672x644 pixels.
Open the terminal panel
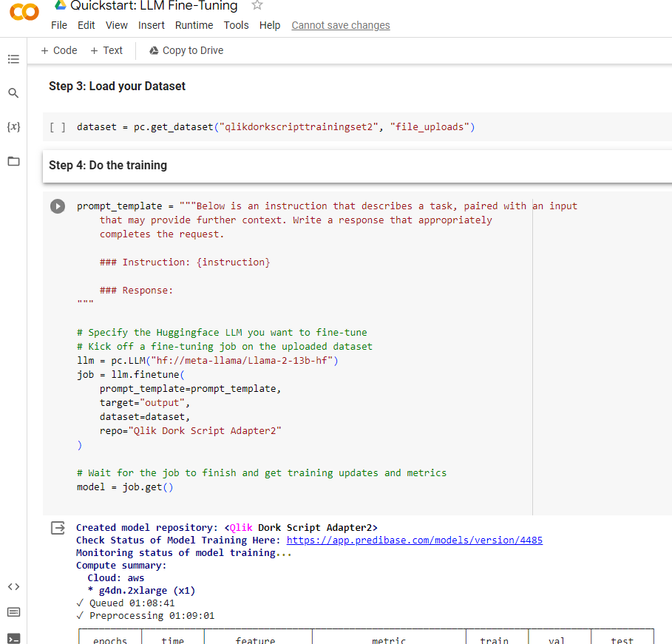[14, 638]
